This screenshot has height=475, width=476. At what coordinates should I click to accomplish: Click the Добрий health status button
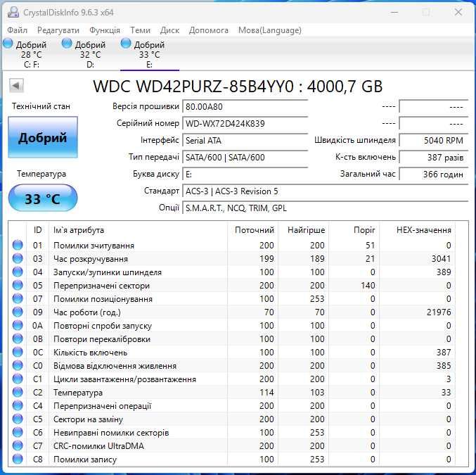click(x=43, y=137)
